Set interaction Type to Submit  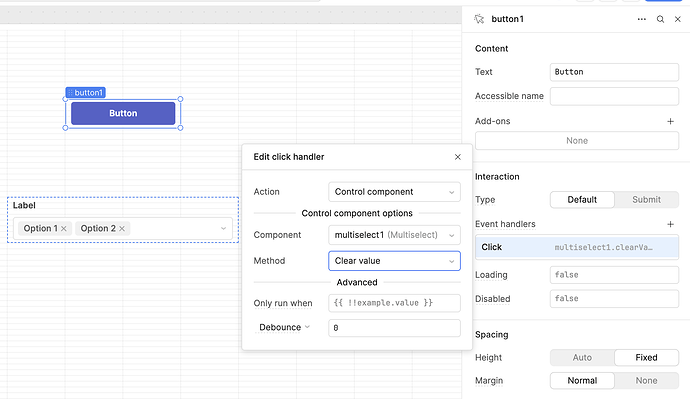click(646, 200)
